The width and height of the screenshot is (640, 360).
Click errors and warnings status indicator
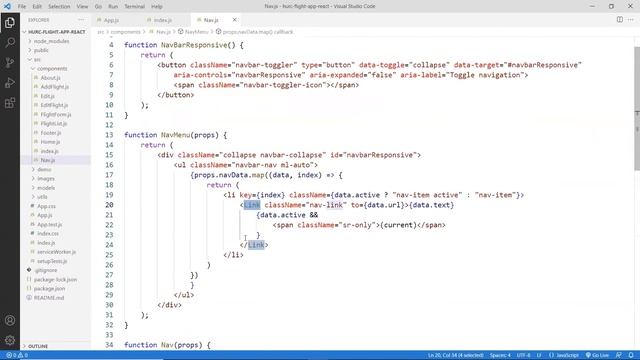tap(17, 355)
